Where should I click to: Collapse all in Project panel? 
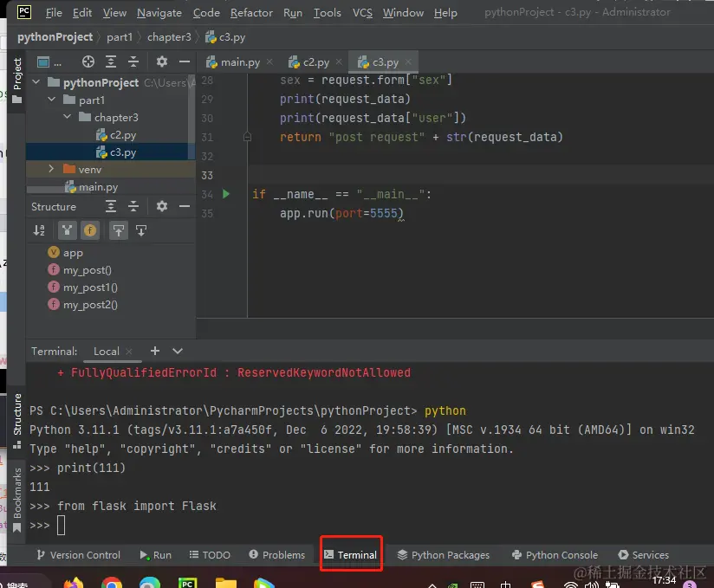pos(133,61)
